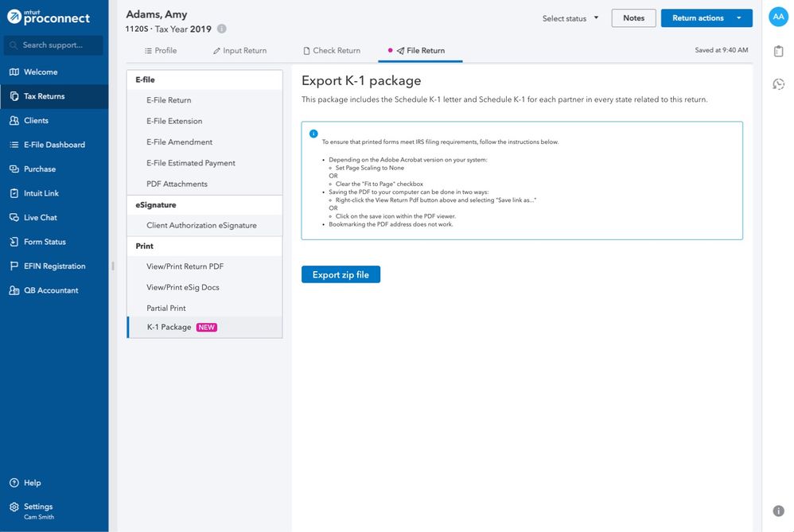Open the history clock icon in right rail
The image size is (794, 532).
pos(778,84)
